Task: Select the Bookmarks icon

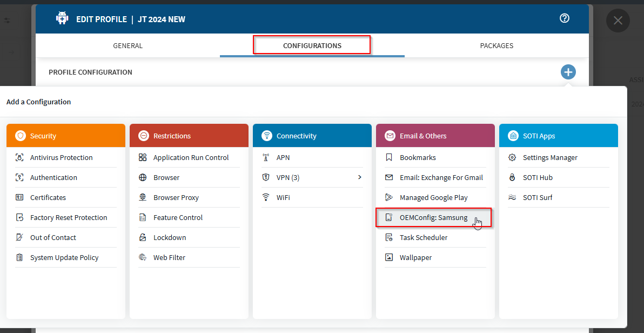Action: click(x=390, y=157)
